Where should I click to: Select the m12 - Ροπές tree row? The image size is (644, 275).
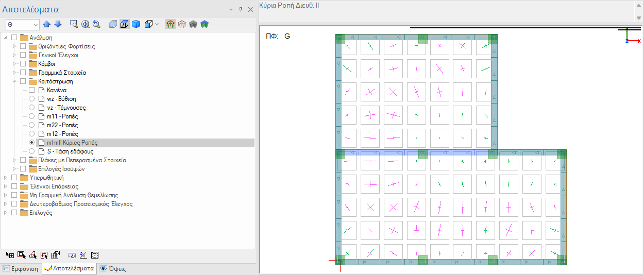tap(62, 134)
